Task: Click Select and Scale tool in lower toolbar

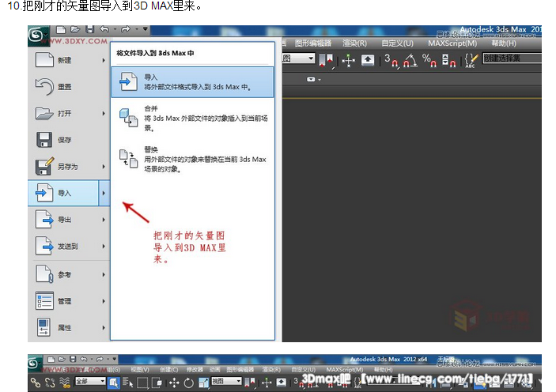Action: coord(203,383)
